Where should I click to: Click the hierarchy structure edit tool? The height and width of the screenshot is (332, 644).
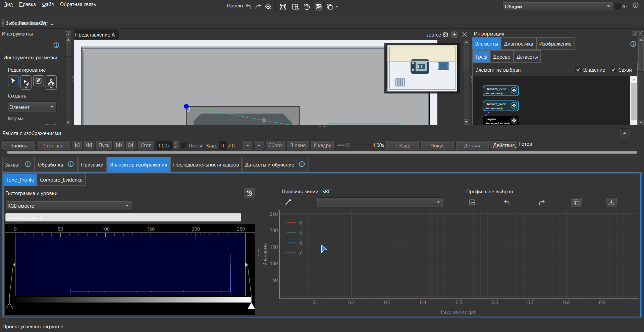pos(51,81)
